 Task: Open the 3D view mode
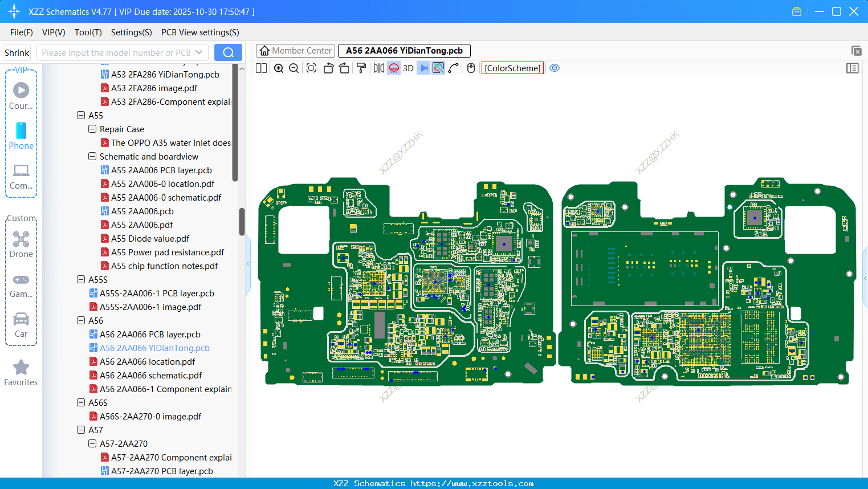(407, 68)
